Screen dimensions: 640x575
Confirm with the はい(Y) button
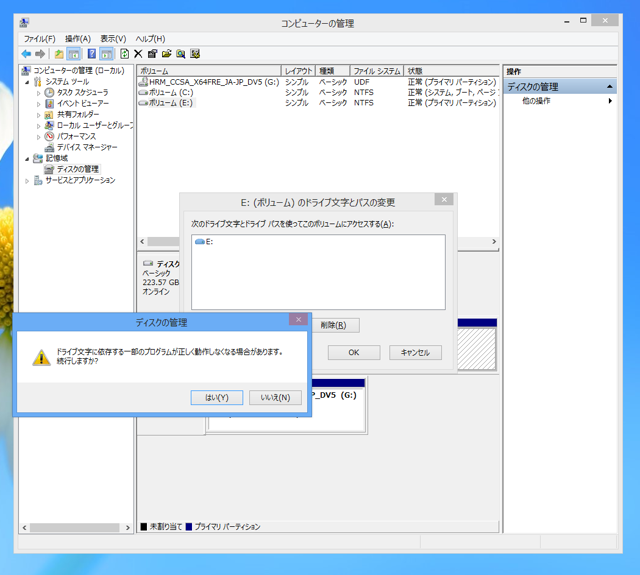[x=217, y=397]
